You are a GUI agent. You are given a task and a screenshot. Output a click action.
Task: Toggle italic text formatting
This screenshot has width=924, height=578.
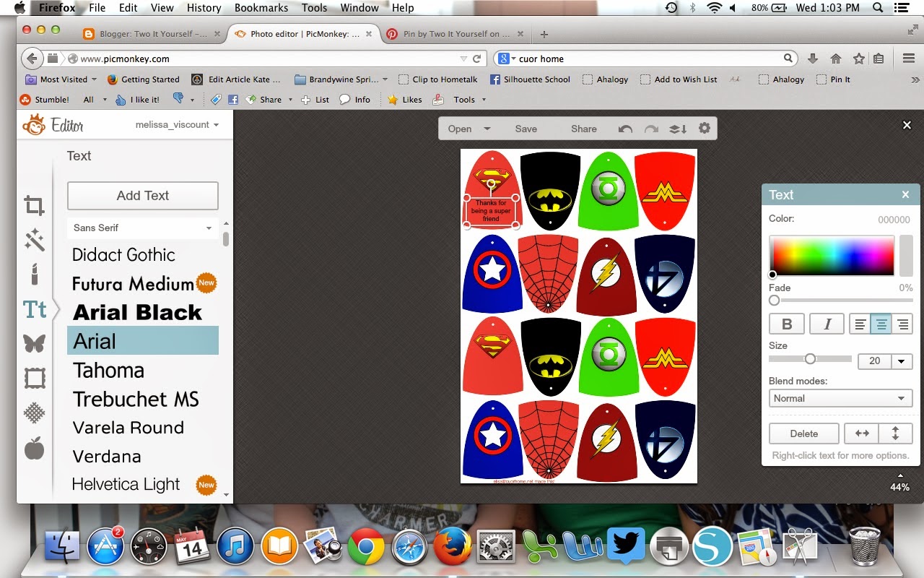(x=827, y=324)
